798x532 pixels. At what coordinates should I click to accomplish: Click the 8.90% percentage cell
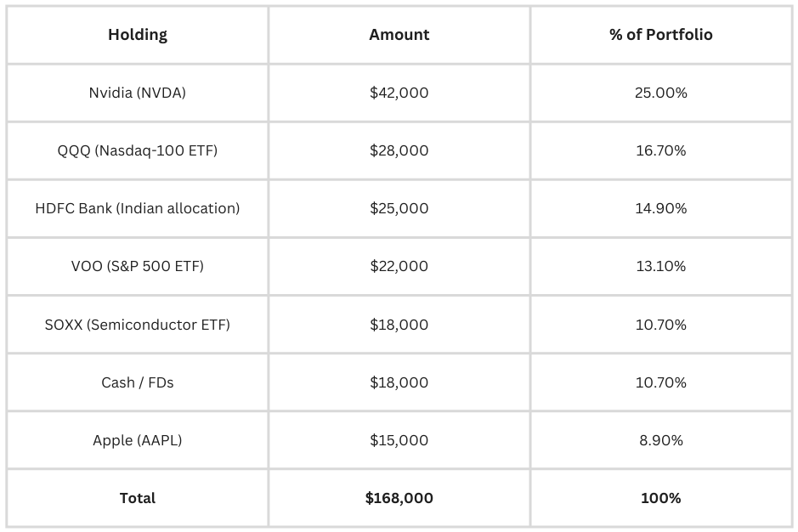point(660,440)
